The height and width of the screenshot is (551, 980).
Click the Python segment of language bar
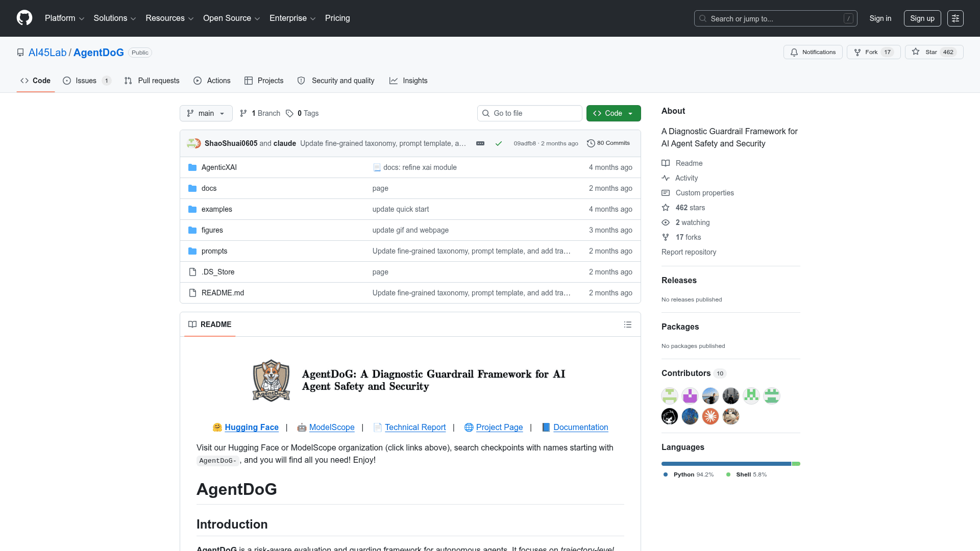click(726, 464)
